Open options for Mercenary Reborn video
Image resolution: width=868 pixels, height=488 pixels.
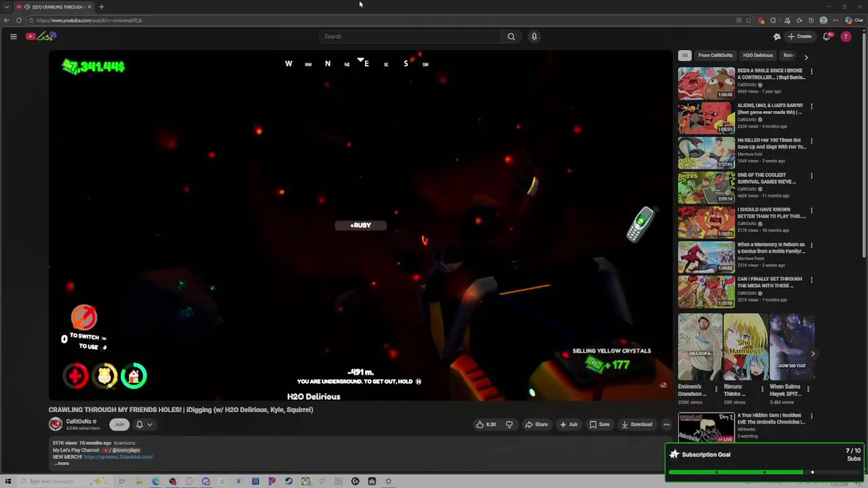812,245
